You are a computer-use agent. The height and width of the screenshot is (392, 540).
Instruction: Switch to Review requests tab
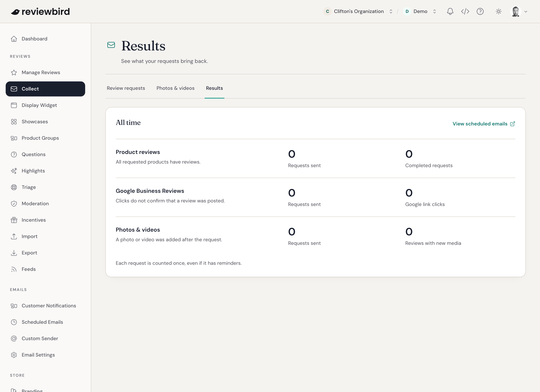pyautogui.click(x=126, y=88)
